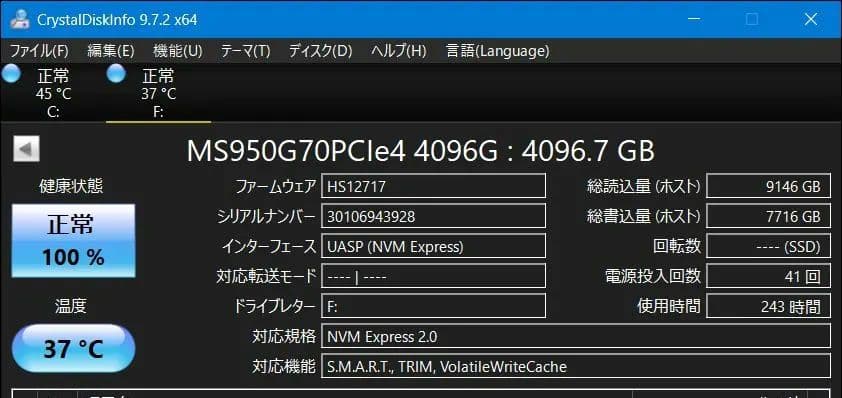Viewport: 842px width, 398px height.
Task: Click the ドライブレター label
Action: pyautogui.click(x=274, y=306)
